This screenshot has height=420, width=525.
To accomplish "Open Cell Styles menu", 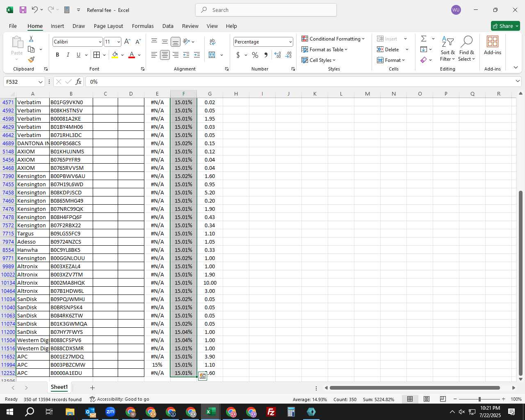I will (x=319, y=60).
